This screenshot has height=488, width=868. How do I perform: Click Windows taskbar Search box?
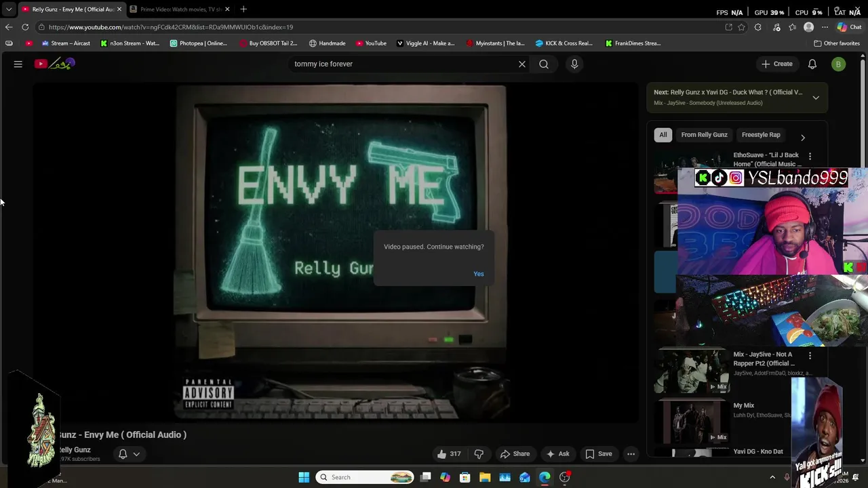point(366,477)
